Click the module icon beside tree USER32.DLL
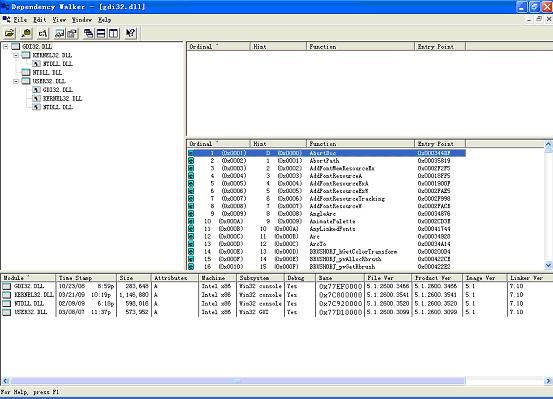Image resolution: width=553 pixels, height=399 pixels. 26,81
